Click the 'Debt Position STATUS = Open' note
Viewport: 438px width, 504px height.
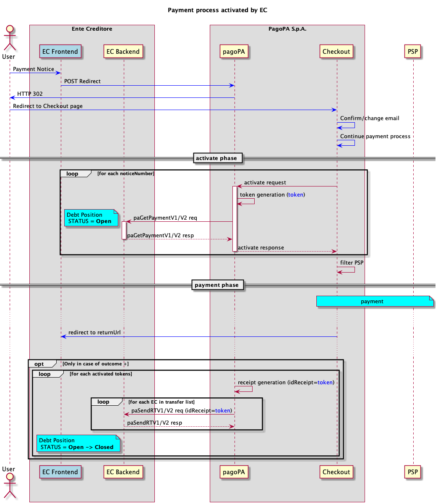click(90, 218)
